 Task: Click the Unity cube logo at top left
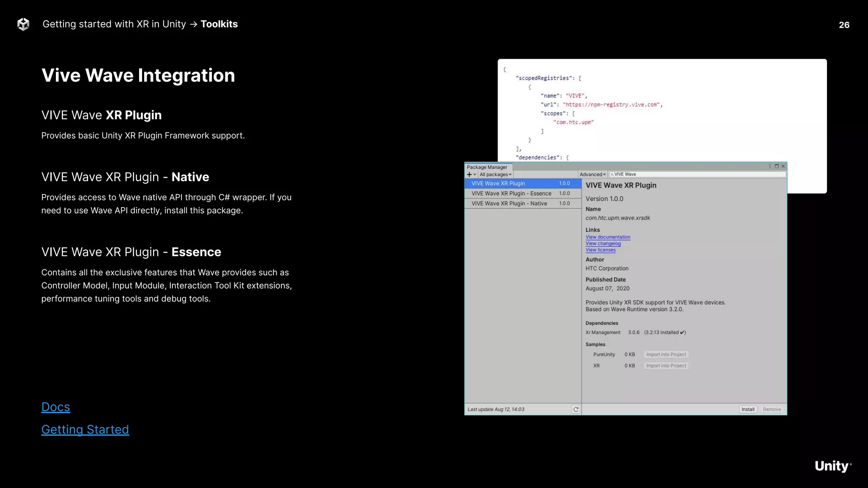tap(23, 24)
